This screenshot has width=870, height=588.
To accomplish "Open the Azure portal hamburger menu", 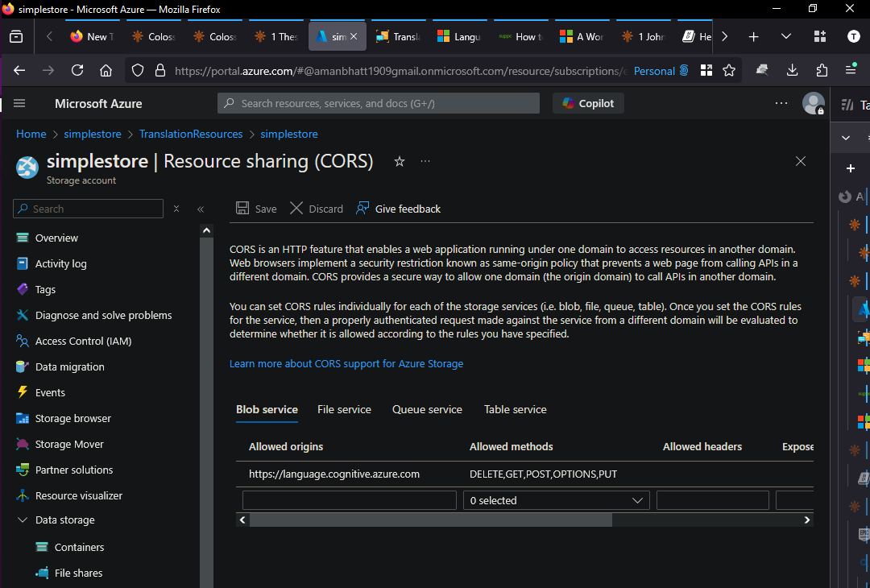I will 20,103.
